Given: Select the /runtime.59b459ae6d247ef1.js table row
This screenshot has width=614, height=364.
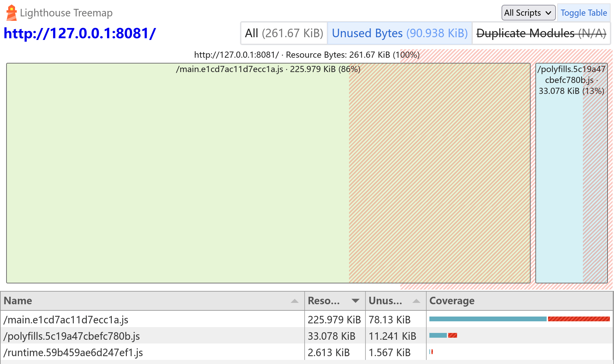Looking at the screenshot, I should (x=307, y=352).
